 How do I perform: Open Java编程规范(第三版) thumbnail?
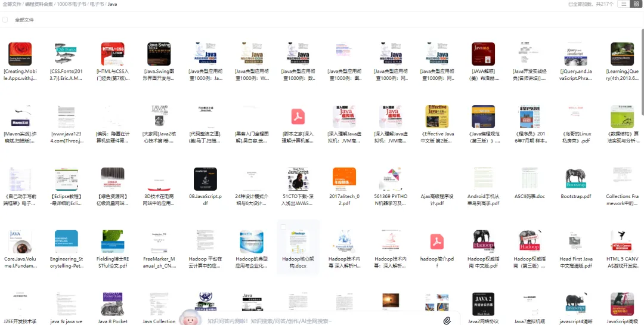coord(483,116)
